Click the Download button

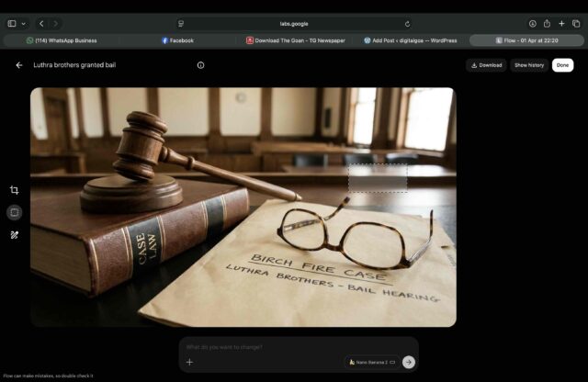coord(486,65)
